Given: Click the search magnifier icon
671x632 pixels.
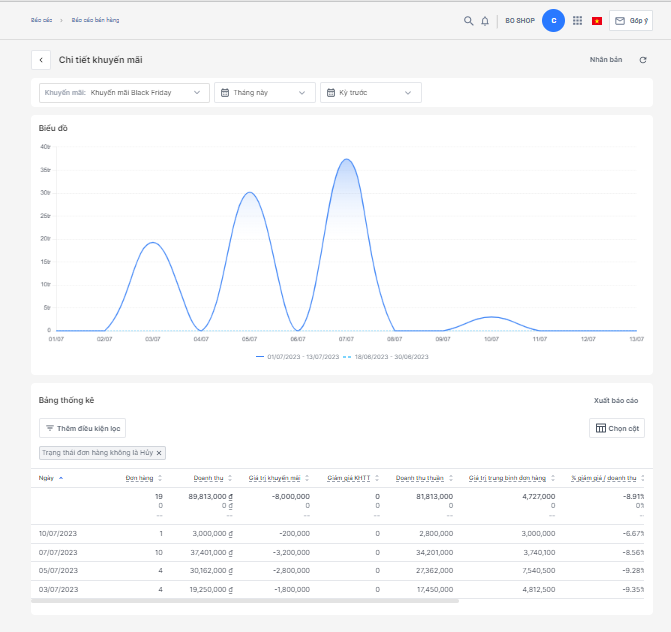Looking at the screenshot, I should [x=468, y=20].
